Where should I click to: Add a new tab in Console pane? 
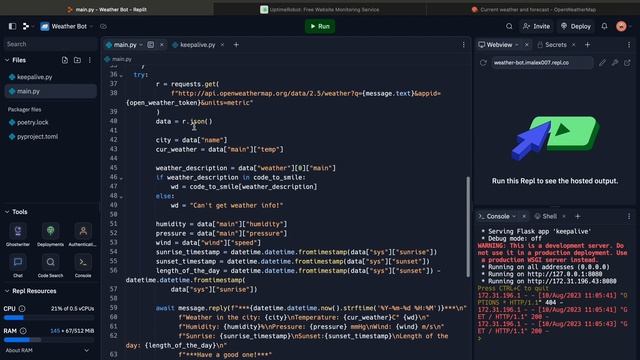[578, 216]
